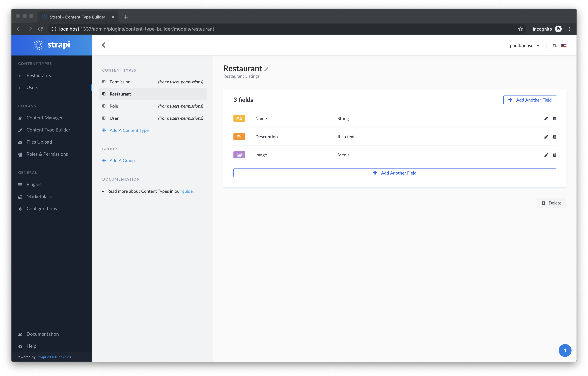The width and height of the screenshot is (588, 376).
Task: Click Add A Content Type link
Action: click(129, 130)
